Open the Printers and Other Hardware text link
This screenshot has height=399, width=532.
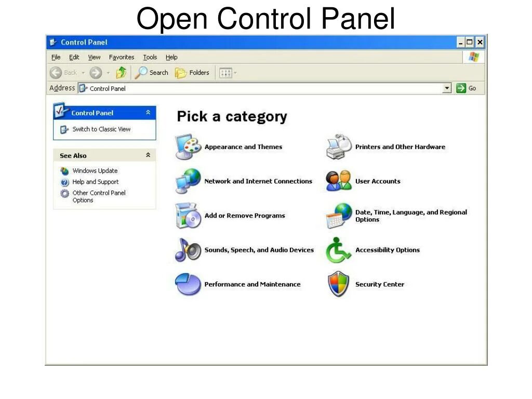[x=401, y=147]
